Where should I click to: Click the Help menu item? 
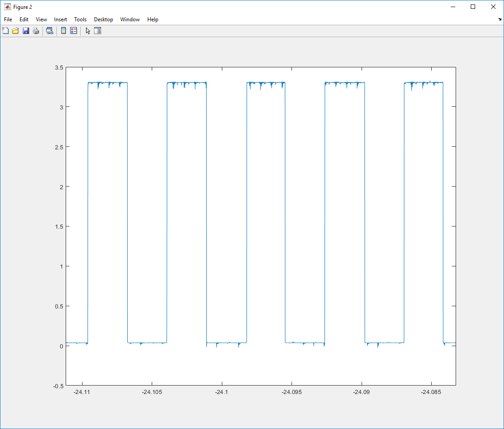click(153, 19)
